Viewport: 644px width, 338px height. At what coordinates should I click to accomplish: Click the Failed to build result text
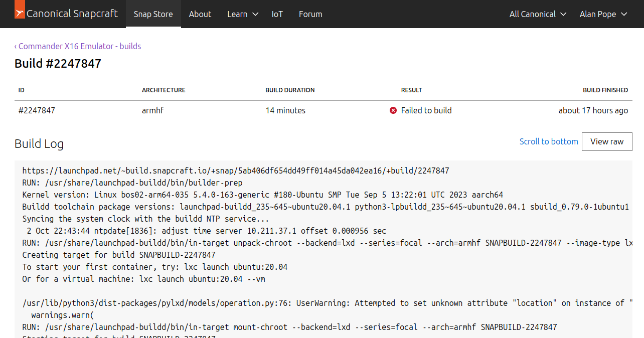pyautogui.click(x=426, y=110)
